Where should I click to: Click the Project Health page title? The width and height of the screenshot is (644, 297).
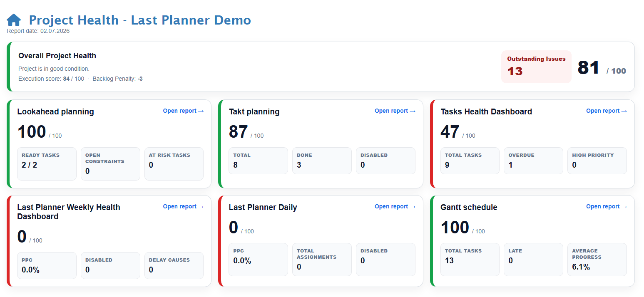coord(140,20)
